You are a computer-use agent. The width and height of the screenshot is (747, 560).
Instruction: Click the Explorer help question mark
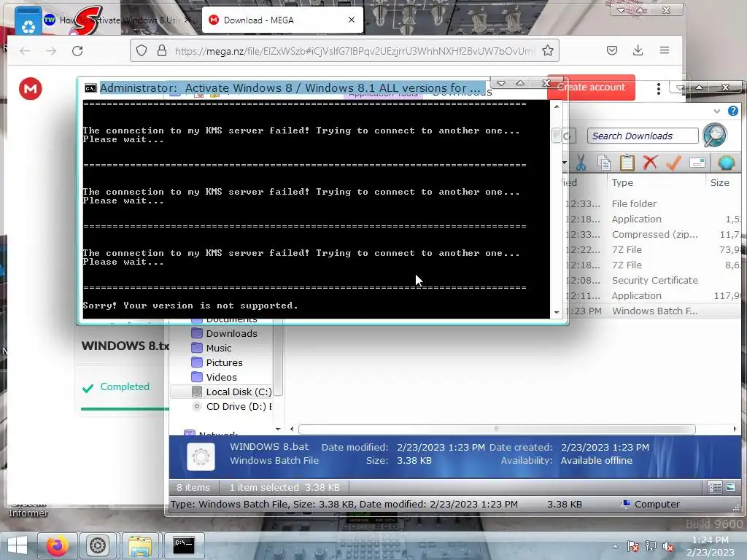732,111
